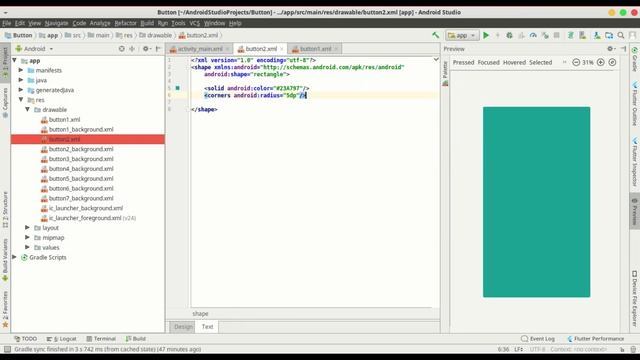Toggle the Structure tool window side tab

tap(5, 209)
